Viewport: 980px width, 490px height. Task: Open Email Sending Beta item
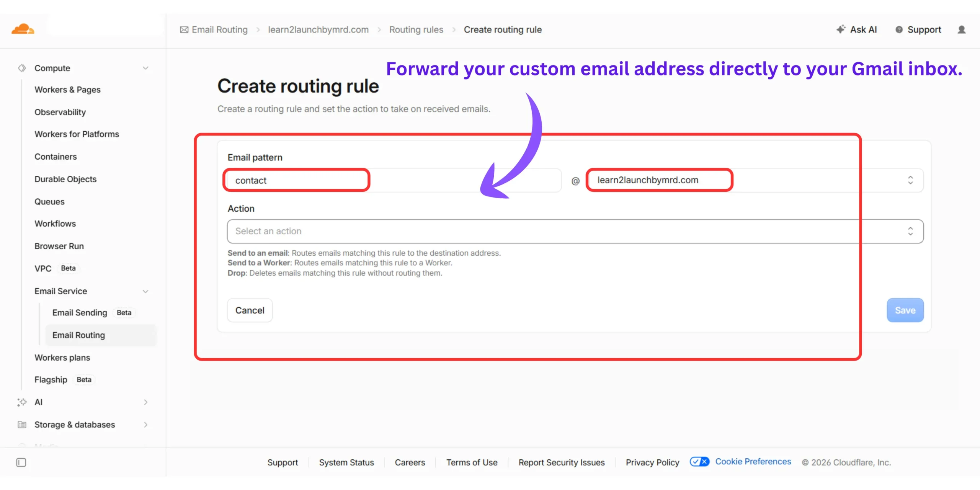click(93, 313)
